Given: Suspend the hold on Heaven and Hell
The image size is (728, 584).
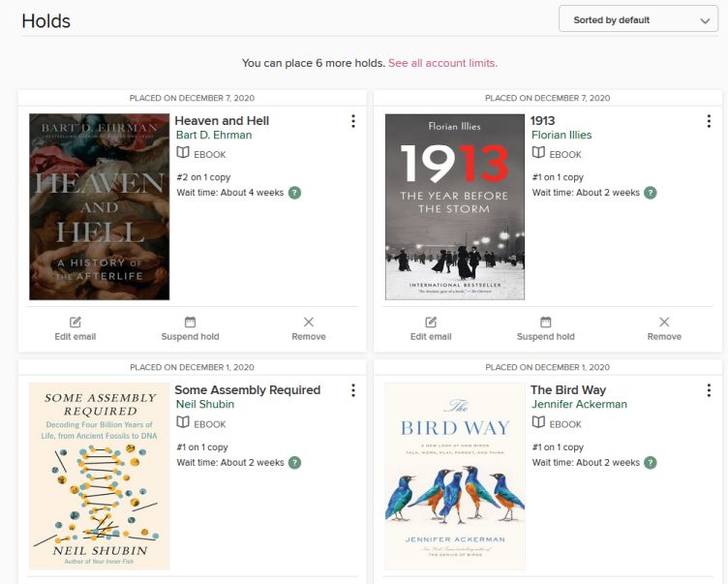Looking at the screenshot, I should tap(190, 328).
